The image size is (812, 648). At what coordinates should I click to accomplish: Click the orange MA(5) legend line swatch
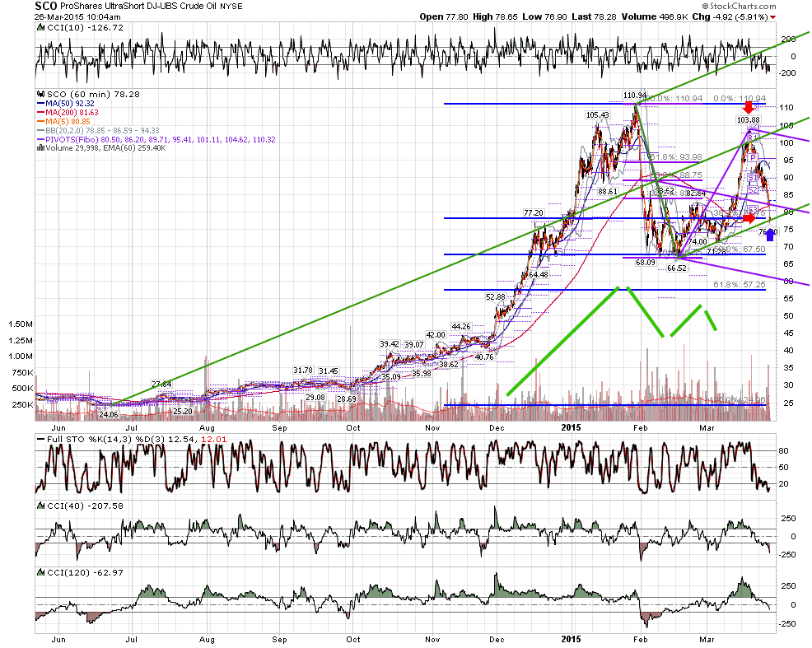click(x=41, y=122)
